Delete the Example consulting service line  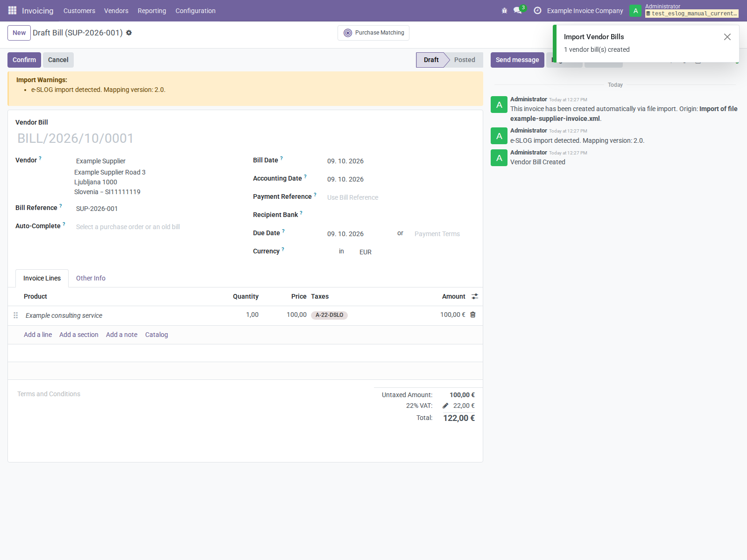click(x=472, y=315)
